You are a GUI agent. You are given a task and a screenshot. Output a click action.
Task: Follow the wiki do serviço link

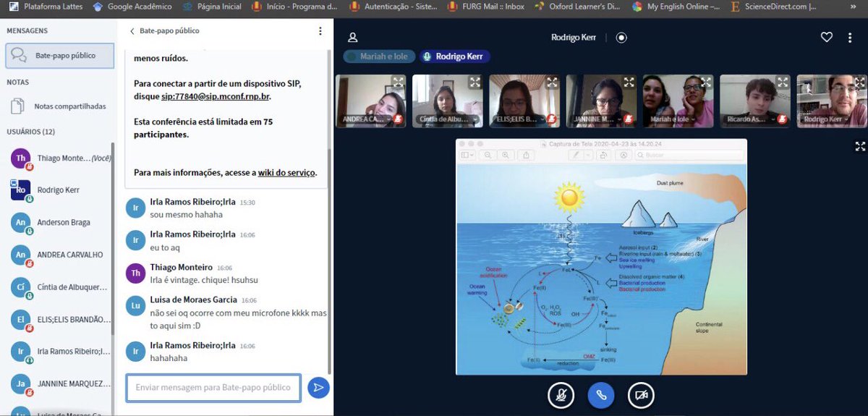tap(286, 173)
